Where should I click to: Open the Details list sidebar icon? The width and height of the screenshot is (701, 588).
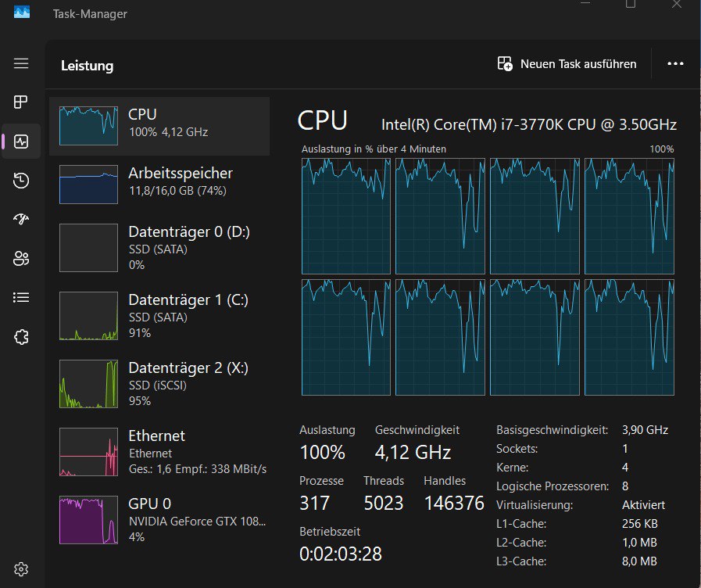point(21,297)
